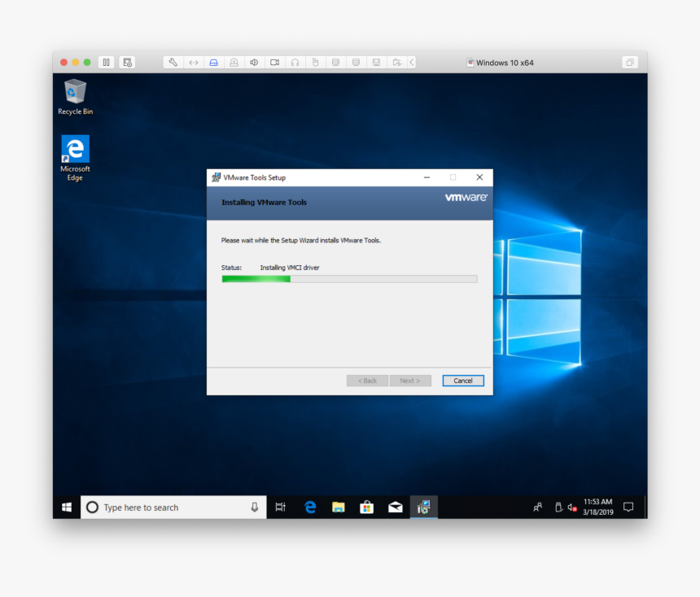Select the sound card icon in VMware toolbar
700x597 pixels.
pos(254,62)
